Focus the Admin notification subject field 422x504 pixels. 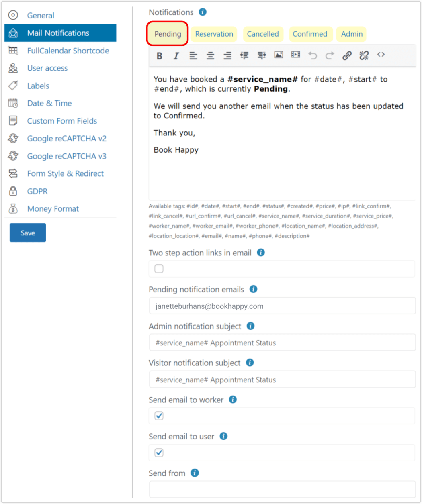[282, 343]
